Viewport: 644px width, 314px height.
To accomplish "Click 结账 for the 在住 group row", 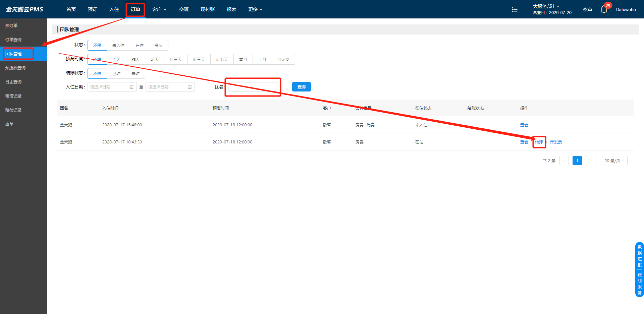I will 539,142.
